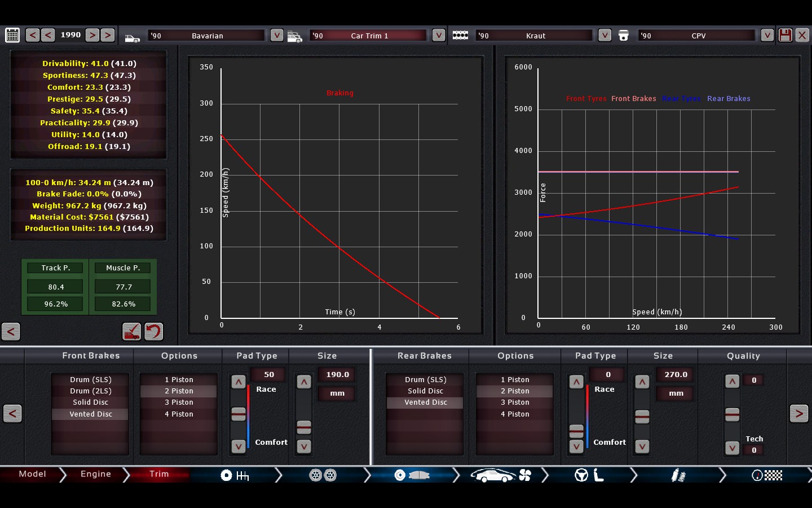
Task: Click the year-forward arrow beside the car model icon
Action: click(x=108, y=35)
